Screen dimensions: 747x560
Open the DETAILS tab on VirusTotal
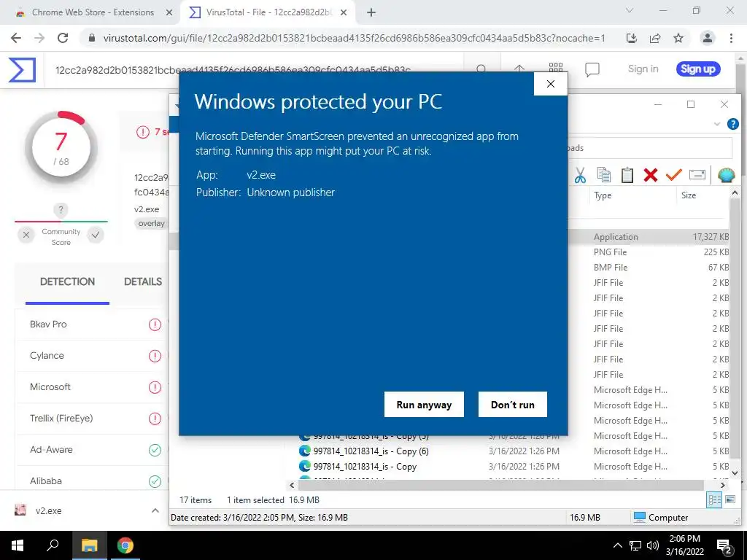142,281
